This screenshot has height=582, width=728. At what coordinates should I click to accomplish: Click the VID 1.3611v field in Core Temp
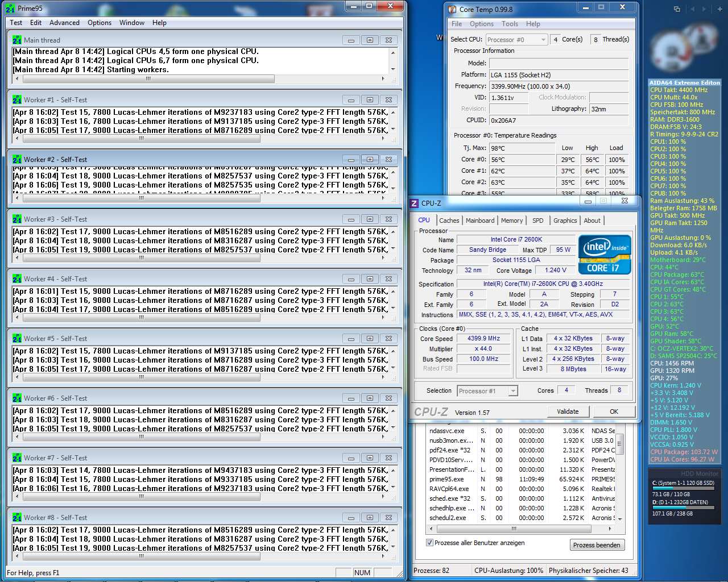pos(510,98)
